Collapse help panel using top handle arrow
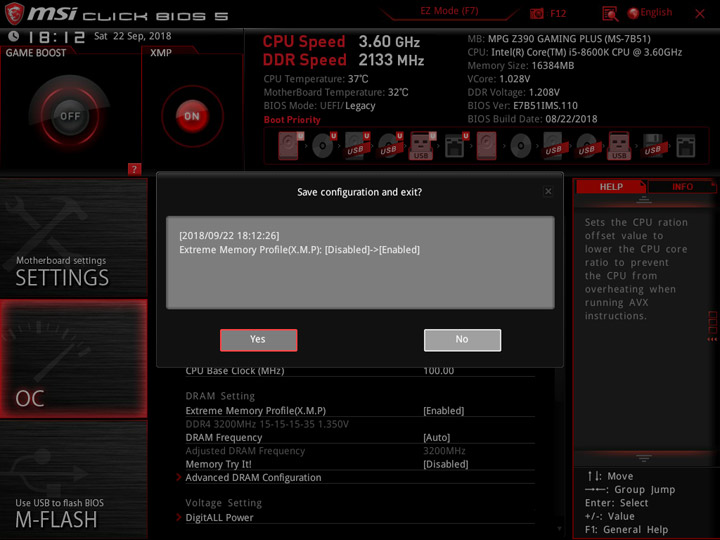The width and height of the screenshot is (720, 540). (644, 200)
